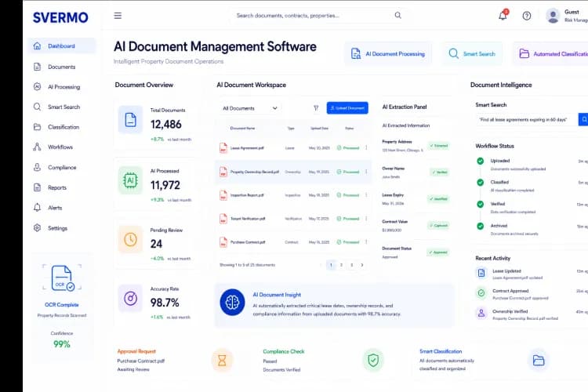Open Documents in sidebar
This screenshot has width=588, height=392.
click(x=61, y=67)
